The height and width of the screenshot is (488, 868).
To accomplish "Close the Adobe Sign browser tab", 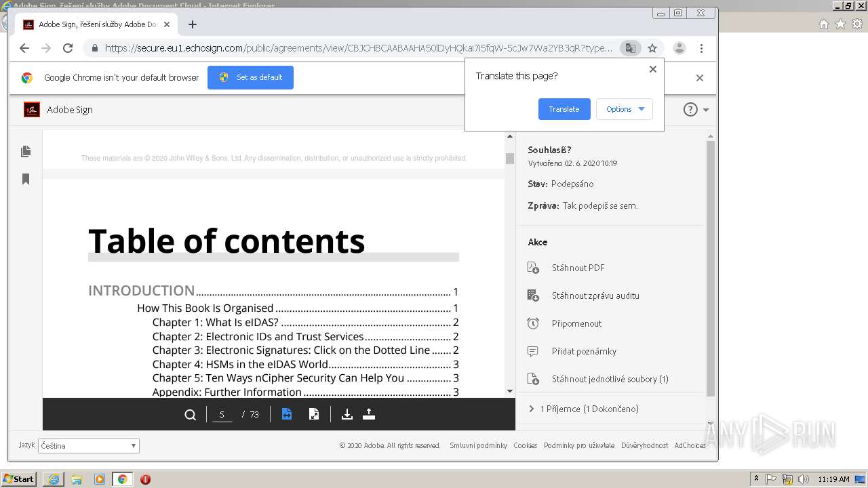I will point(167,24).
